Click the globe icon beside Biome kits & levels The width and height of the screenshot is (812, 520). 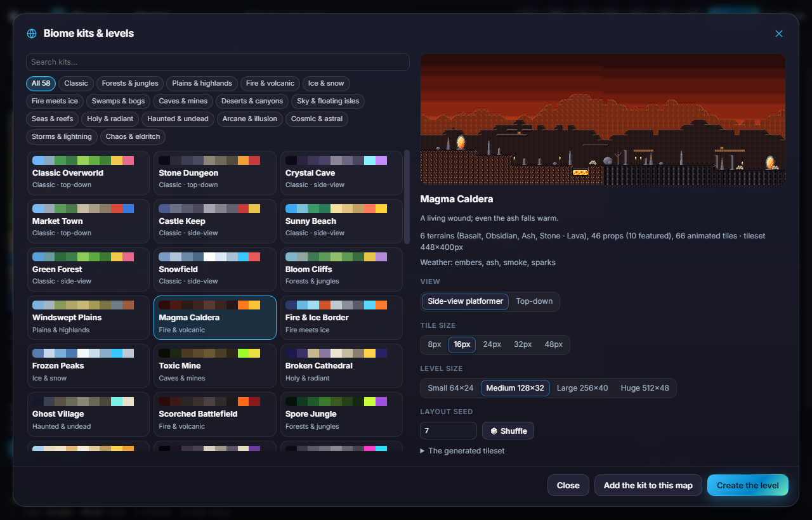click(x=32, y=34)
